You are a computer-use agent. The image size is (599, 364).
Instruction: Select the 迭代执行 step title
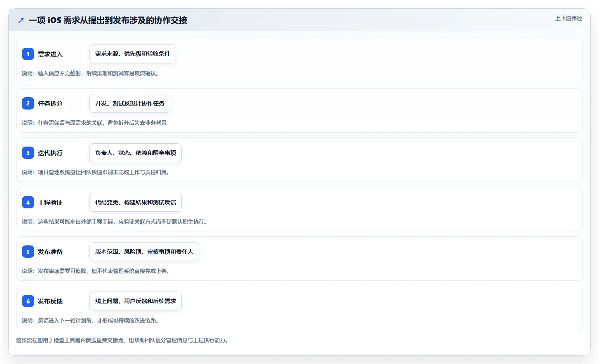pyautogui.click(x=50, y=153)
